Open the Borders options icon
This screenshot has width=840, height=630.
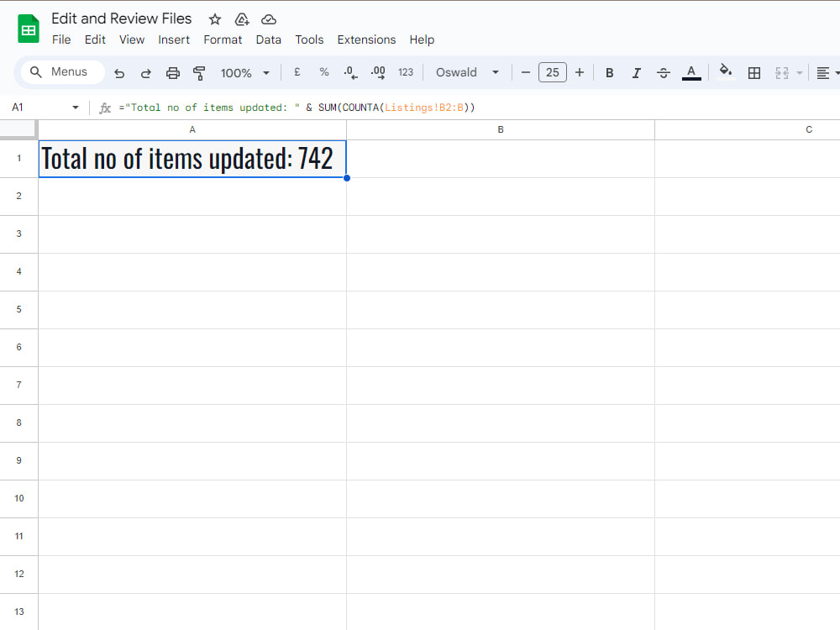click(x=753, y=73)
